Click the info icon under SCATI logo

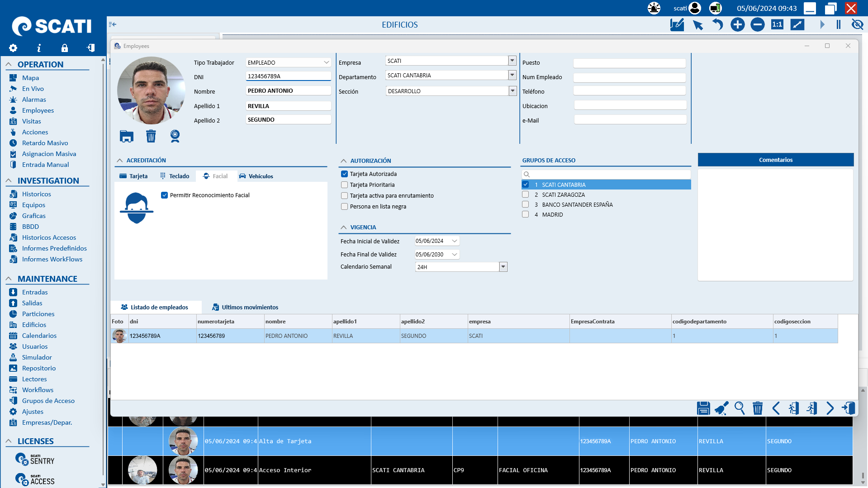[39, 48]
